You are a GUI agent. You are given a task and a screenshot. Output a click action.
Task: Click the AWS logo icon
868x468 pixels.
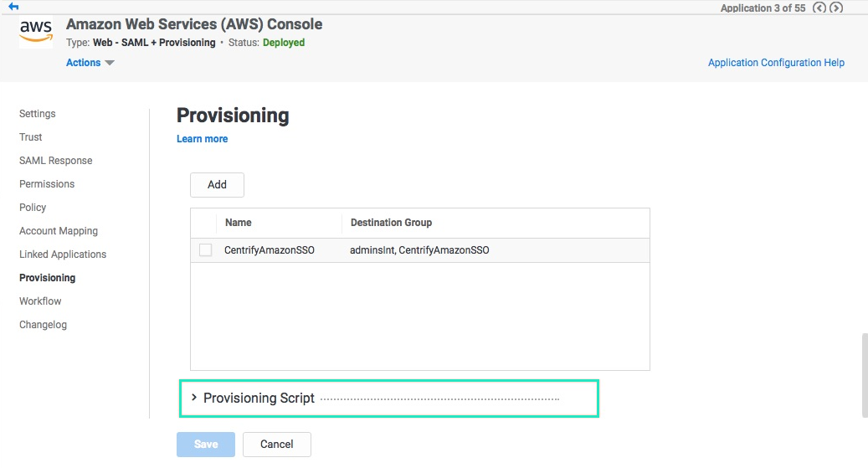point(36,32)
